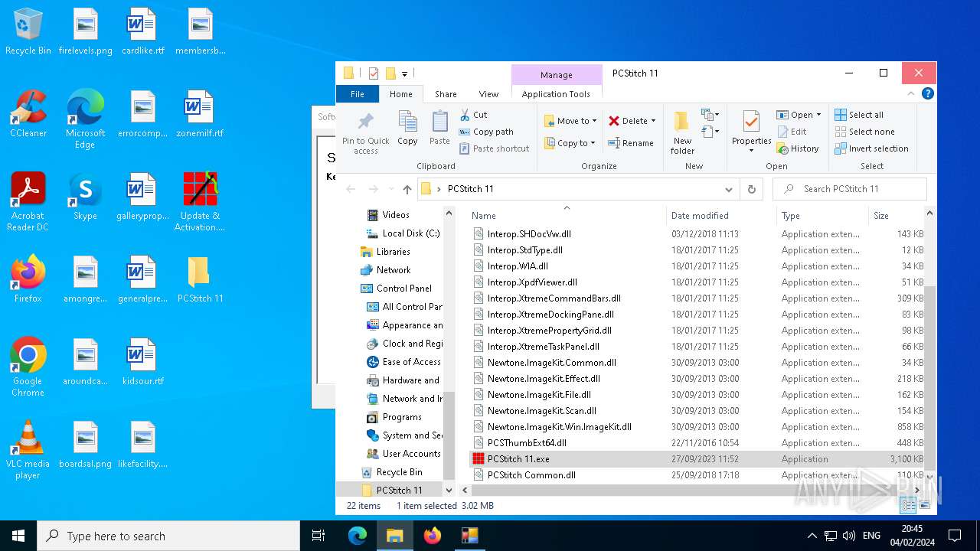Image resolution: width=980 pixels, height=551 pixels.
Task: Click the Up arrow navigation button
Action: point(407,189)
